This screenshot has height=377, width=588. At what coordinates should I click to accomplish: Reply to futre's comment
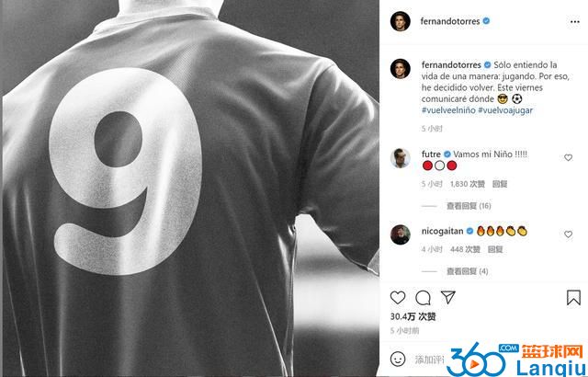500,184
